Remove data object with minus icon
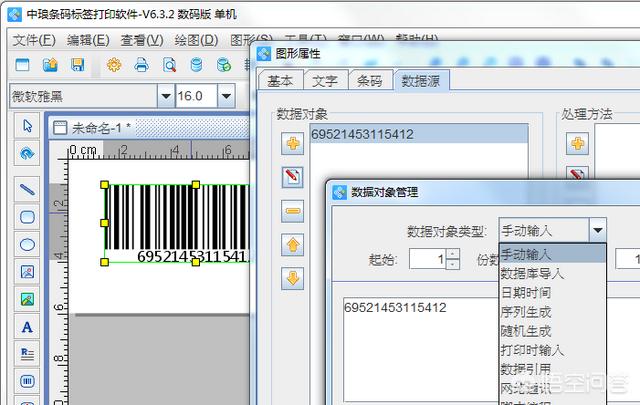Image resolution: width=640 pixels, height=405 pixels. point(293,211)
